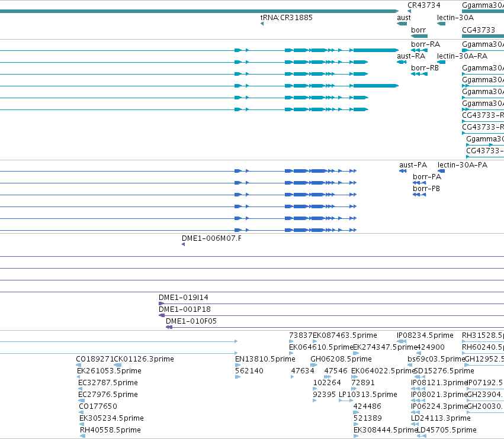
Task: Select the RH40558.5prime EST label
Action: [110, 430]
